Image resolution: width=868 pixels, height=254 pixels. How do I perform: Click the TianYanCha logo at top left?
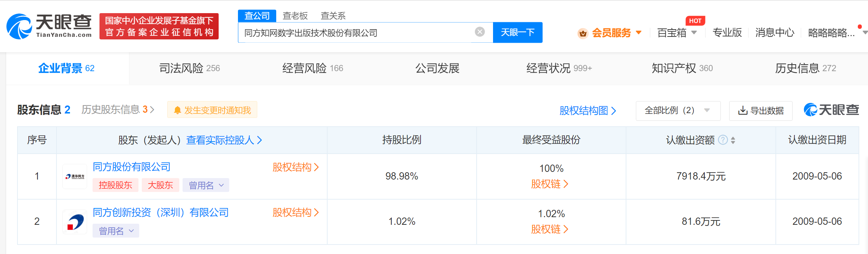click(49, 26)
